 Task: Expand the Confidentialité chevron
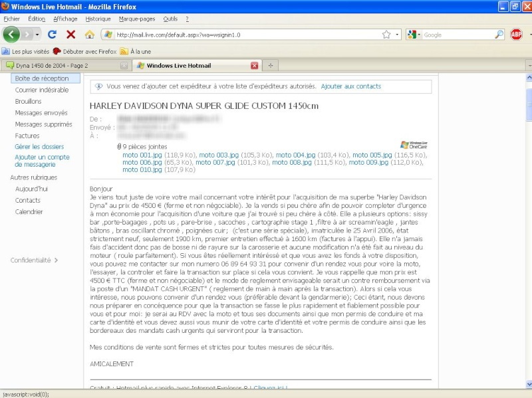pos(57,260)
